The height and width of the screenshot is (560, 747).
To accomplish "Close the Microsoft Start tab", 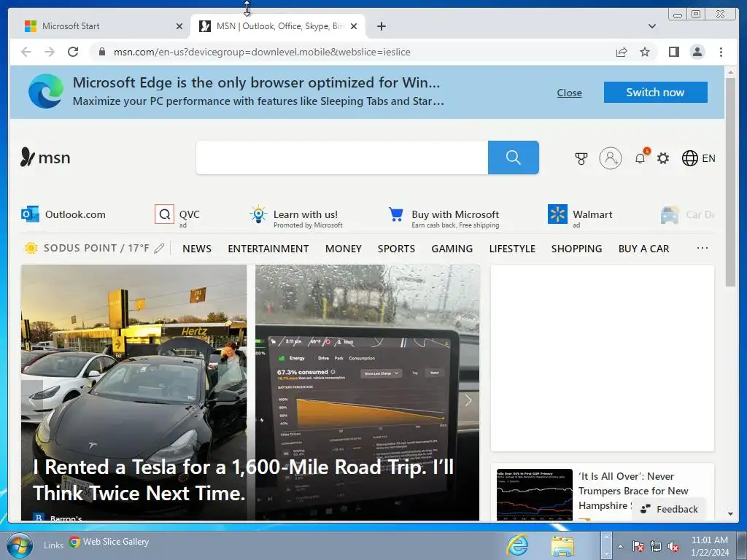I will pyautogui.click(x=179, y=26).
